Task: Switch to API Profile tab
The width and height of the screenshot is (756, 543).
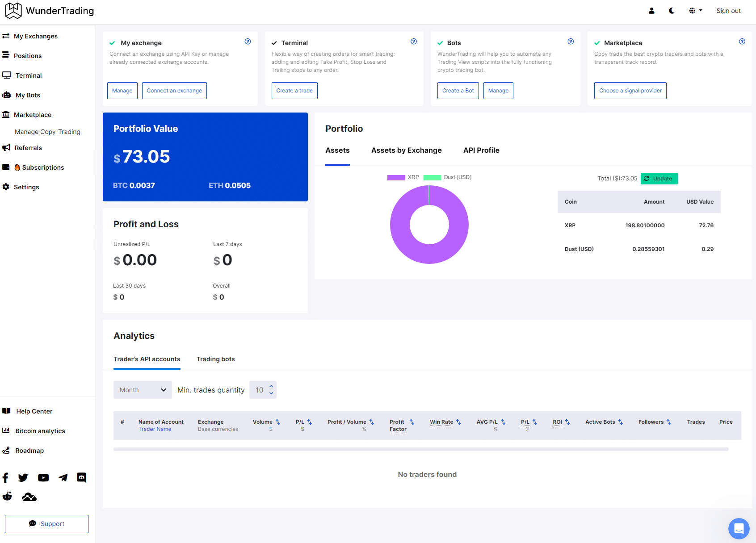Action: 481,150
